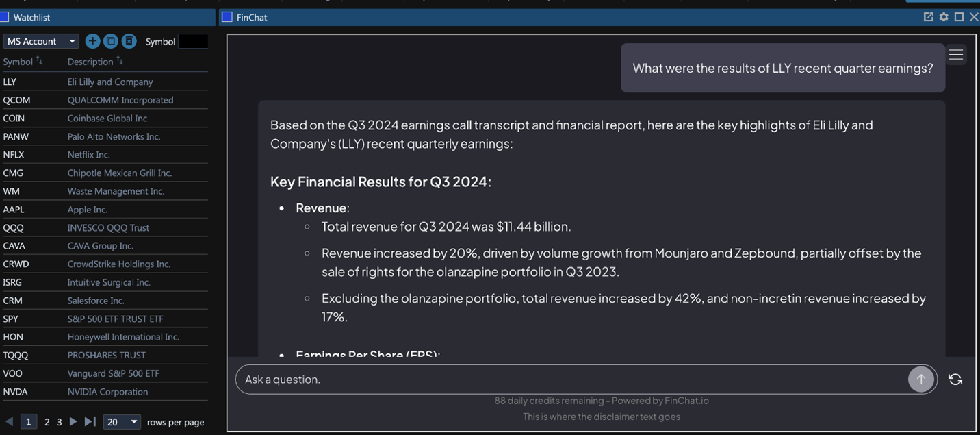Jump to last watchlist page

[x=90, y=421]
